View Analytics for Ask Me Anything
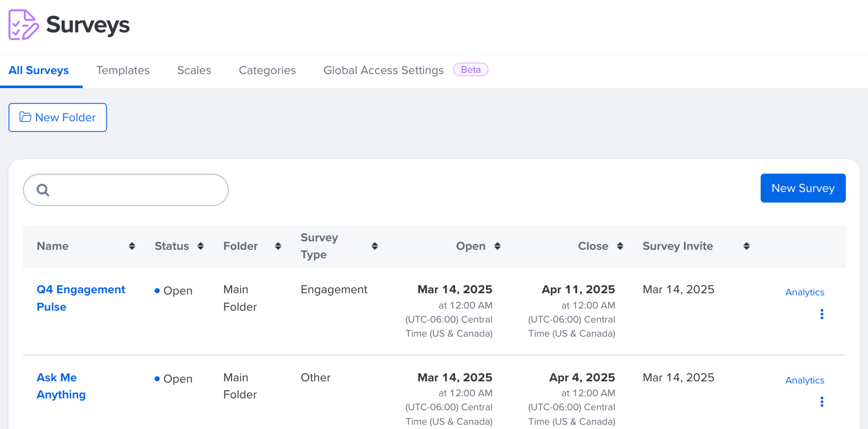 (804, 380)
